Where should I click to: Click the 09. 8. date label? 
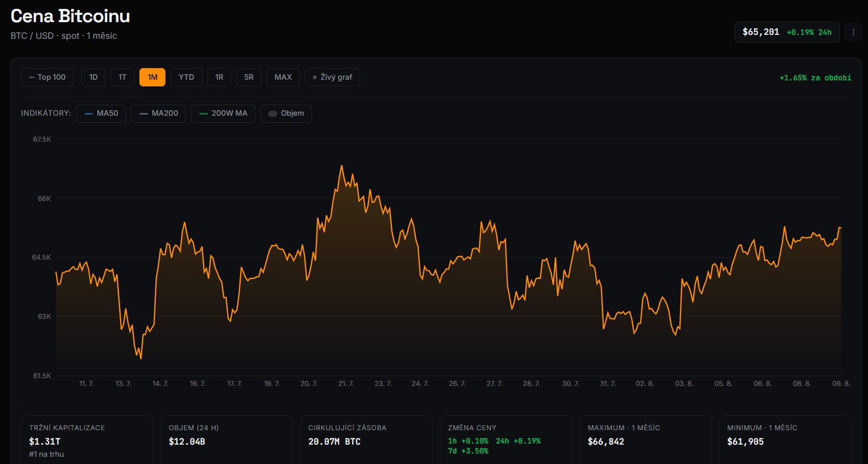841,384
